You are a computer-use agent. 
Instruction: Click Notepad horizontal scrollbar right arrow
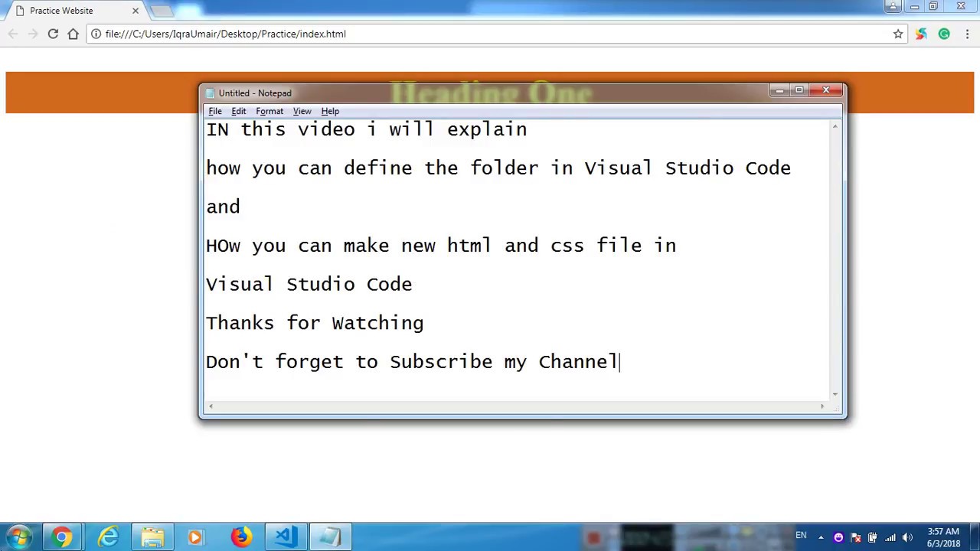pyautogui.click(x=823, y=406)
